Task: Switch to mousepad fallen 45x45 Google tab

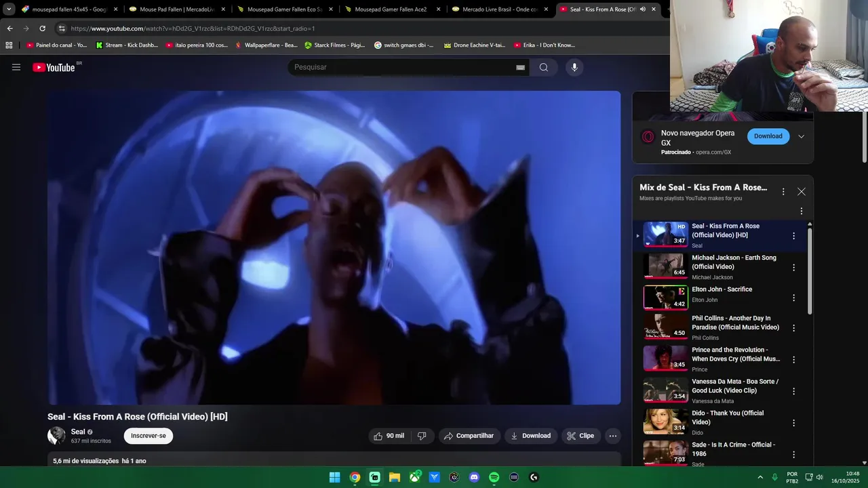Action: (69, 9)
